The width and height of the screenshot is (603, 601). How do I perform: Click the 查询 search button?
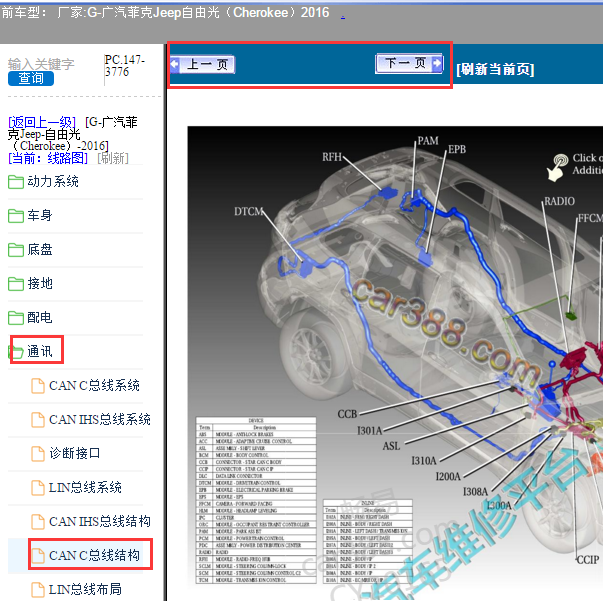pyautogui.click(x=31, y=78)
